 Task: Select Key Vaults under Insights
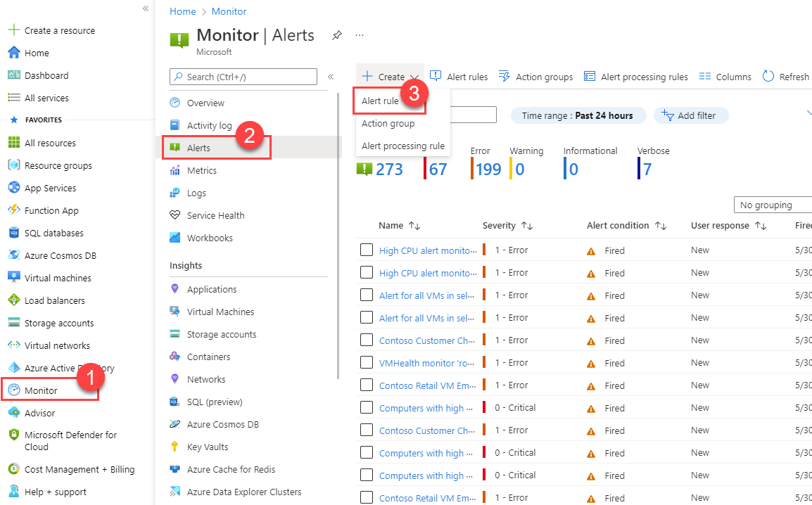pos(208,447)
